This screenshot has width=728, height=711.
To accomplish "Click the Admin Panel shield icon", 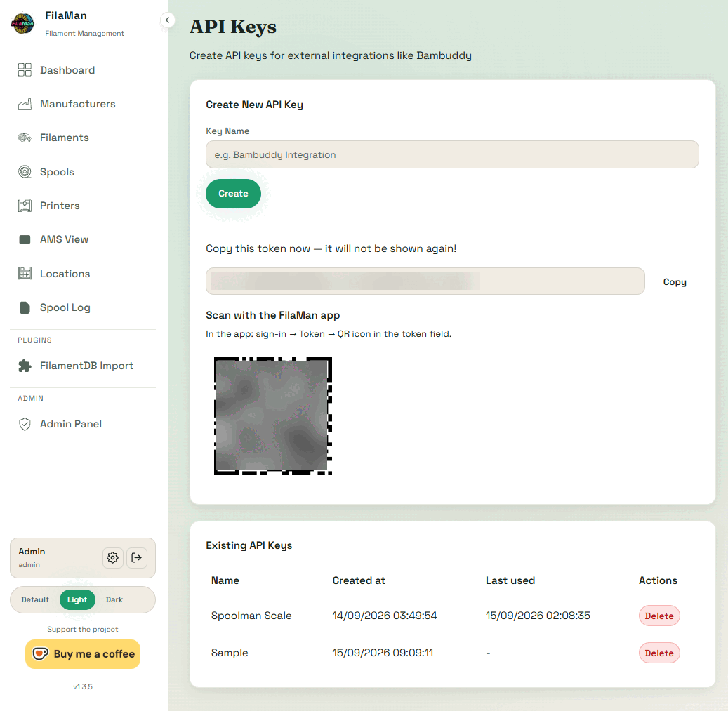I will pyautogui.click(x=25, y=424).
